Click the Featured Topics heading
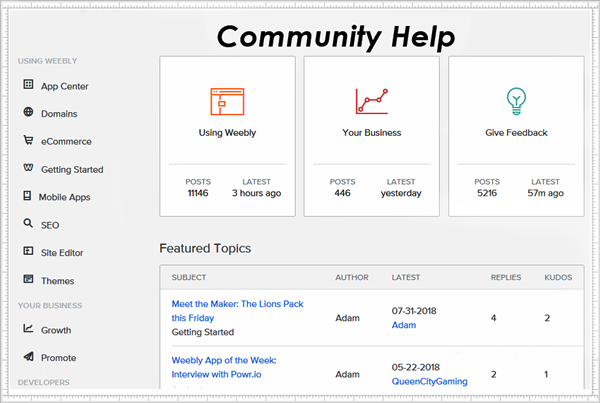 pyautogui.click(x=205, y=248)
